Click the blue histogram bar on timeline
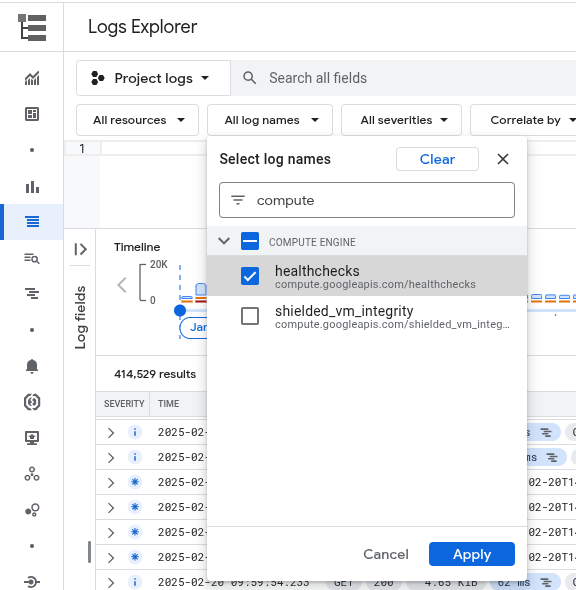 coord(201,289)
